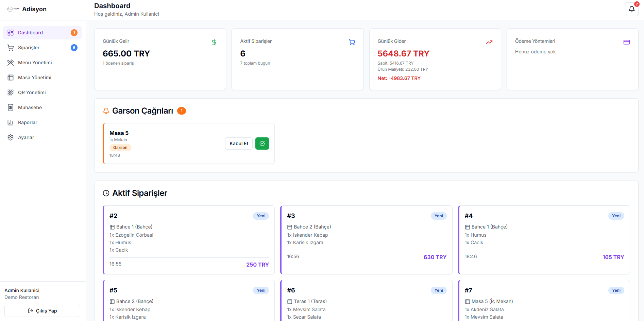
Task: Click the dollar icon in Günlük Gelir
Action: pos(214,42)
